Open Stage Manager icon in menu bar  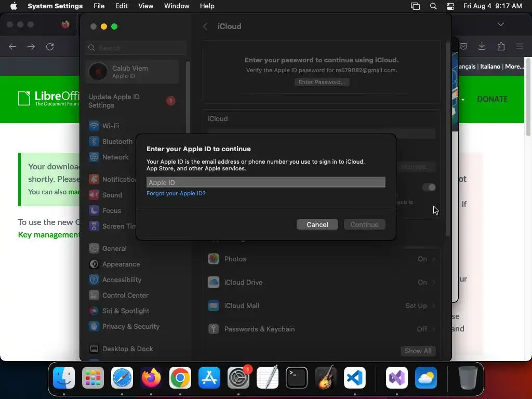point(415,6)
